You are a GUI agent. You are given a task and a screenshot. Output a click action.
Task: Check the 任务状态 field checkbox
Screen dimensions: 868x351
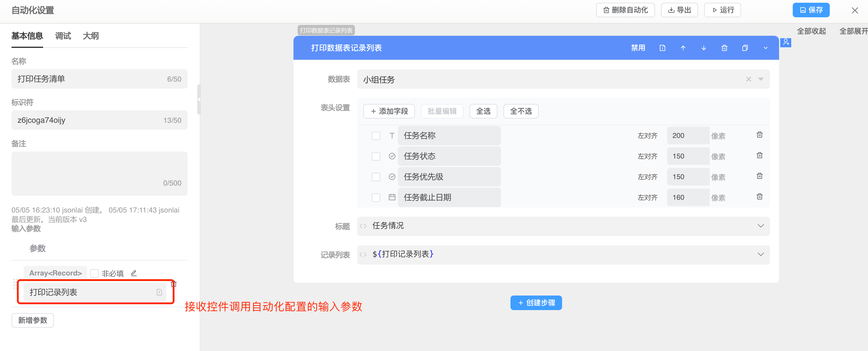pos(376,156)
